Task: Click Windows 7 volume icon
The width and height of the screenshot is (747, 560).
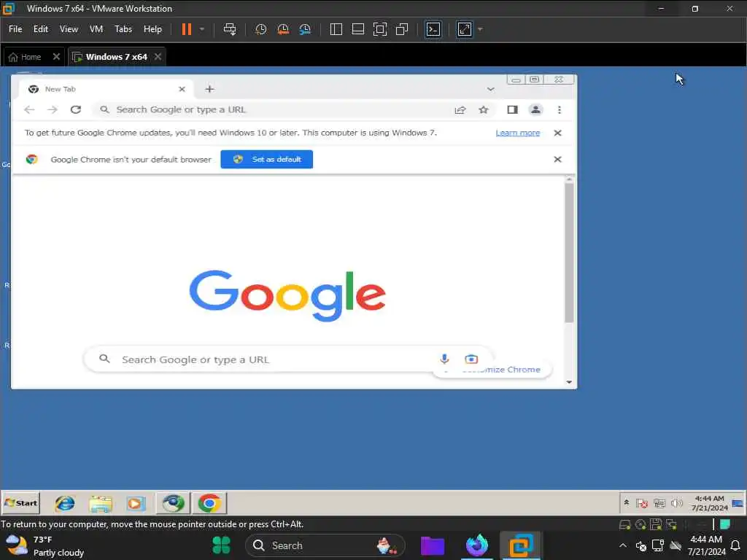Action: pos(676,503)
